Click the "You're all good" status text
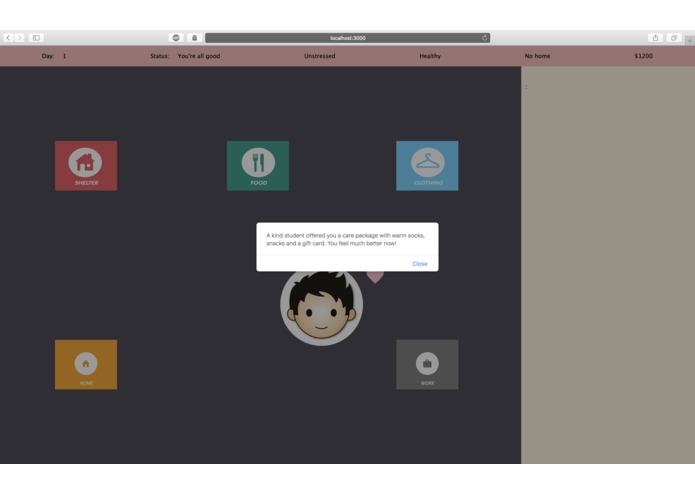Viewport: 695px width, 494px height. click(199, 56)
